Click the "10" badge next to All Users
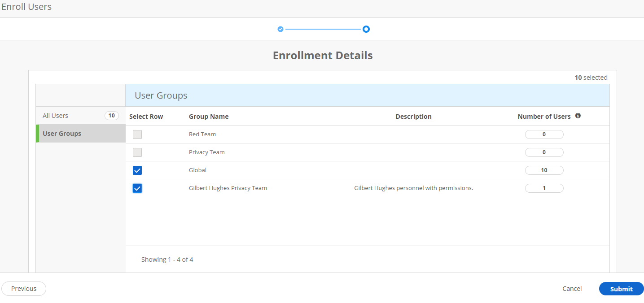This screenshot has width=644, height=303. tap(111, 115)
